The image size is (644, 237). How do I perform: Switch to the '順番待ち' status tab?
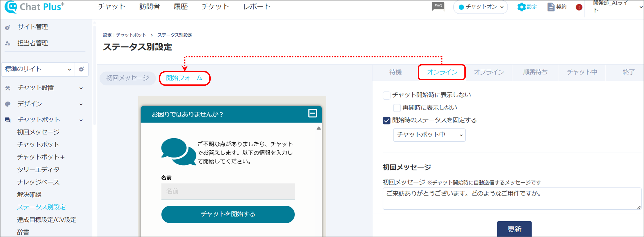point(535,72)
